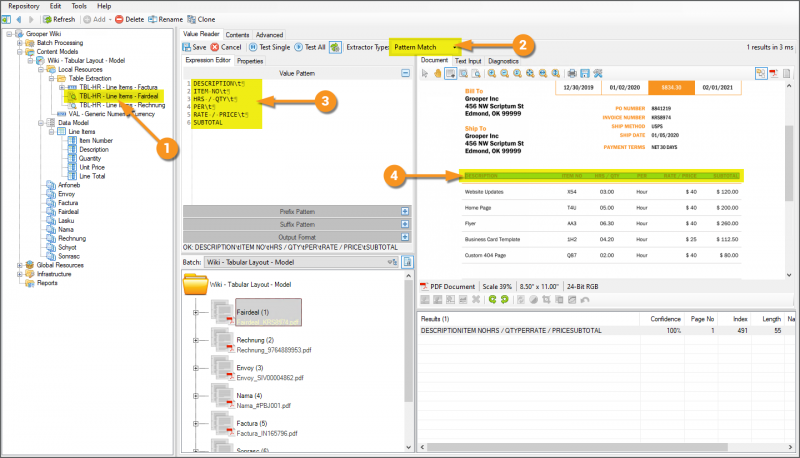
Task: Navigate back with the blue left arrow
Action: click(x=19, y=19)
